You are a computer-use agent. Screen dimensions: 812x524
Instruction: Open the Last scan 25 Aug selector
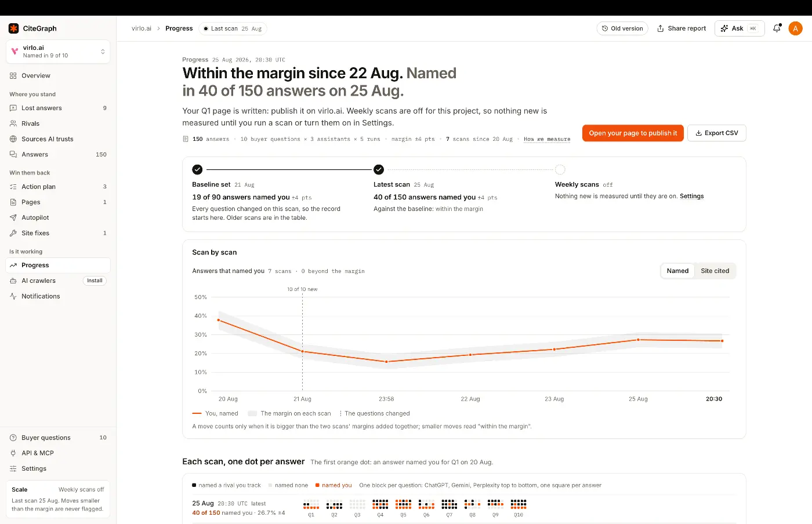(x=233, y=28)
